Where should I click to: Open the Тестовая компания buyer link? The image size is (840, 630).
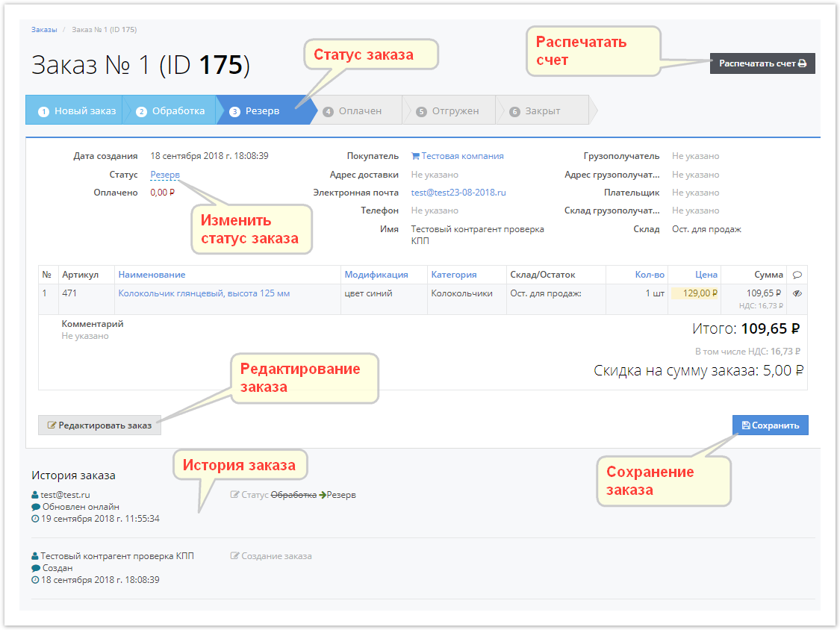[462, 156]
